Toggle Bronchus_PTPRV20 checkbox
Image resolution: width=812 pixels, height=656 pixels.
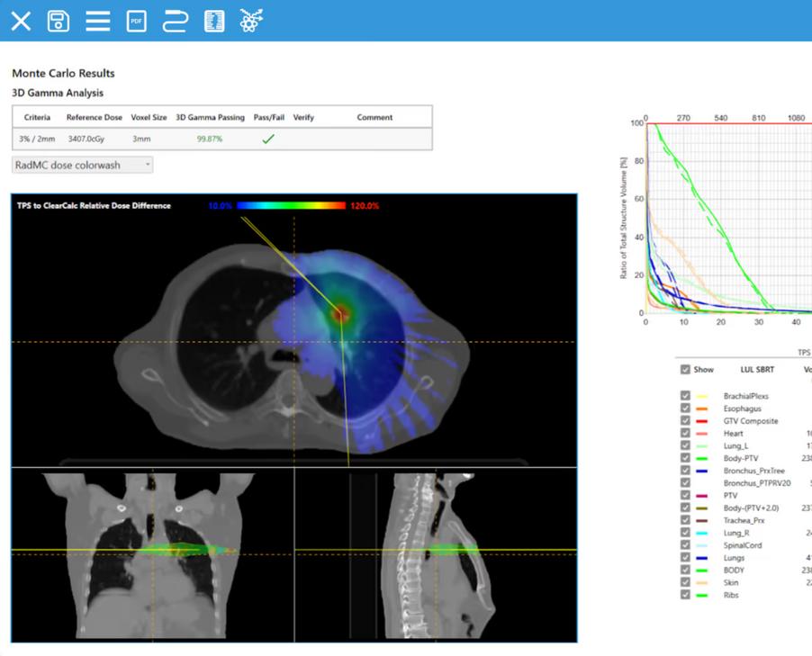(x=685, y=482)
